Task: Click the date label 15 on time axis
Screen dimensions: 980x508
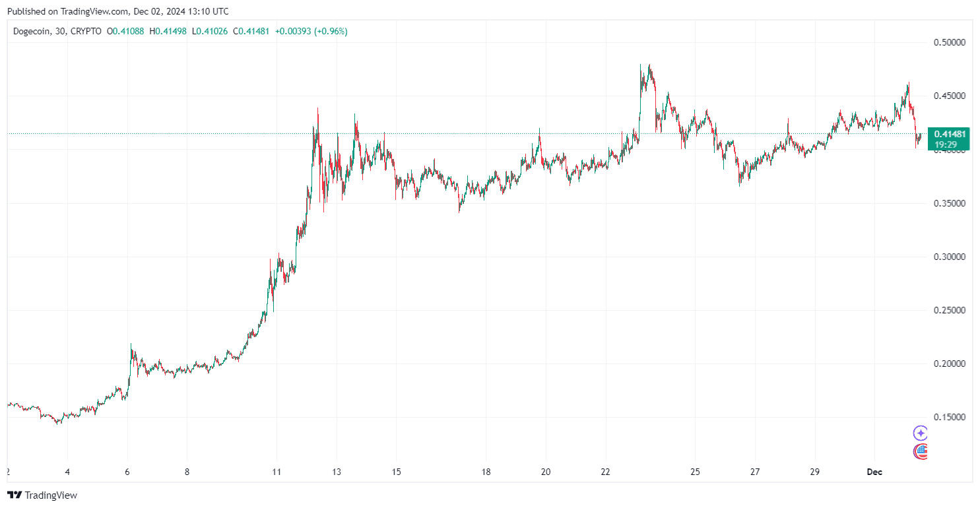Action: click(x=396, y=472)
